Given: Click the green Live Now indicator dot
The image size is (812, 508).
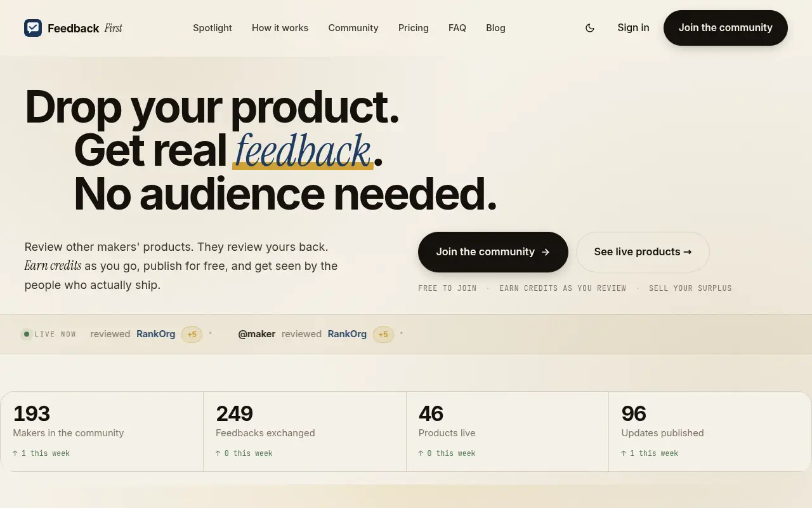Looking at the screenshot, I should (x=27, y=334).
